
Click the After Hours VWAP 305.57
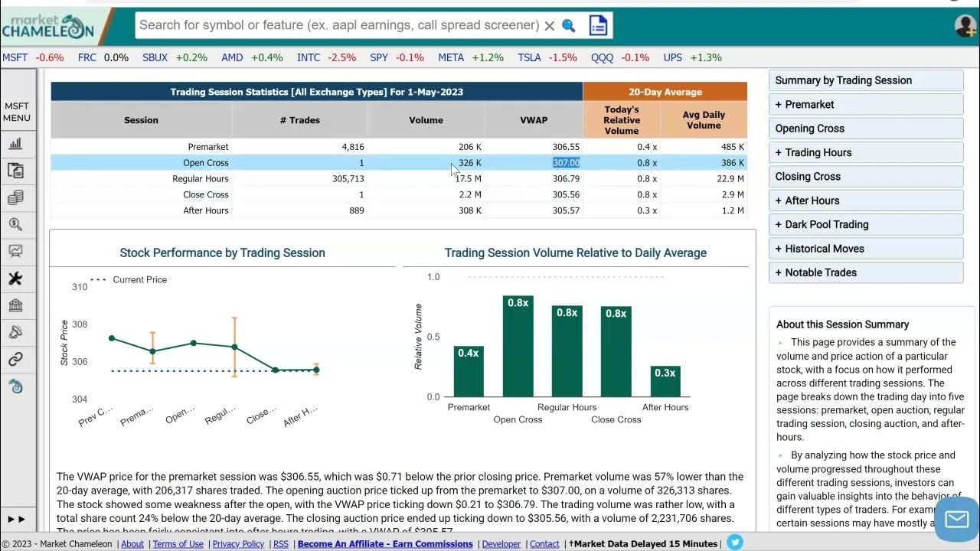567,211
